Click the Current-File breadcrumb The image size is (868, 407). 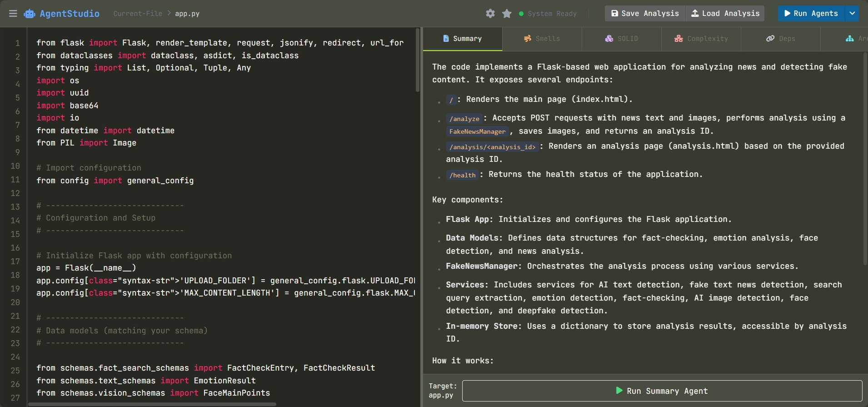coord(138,14)
